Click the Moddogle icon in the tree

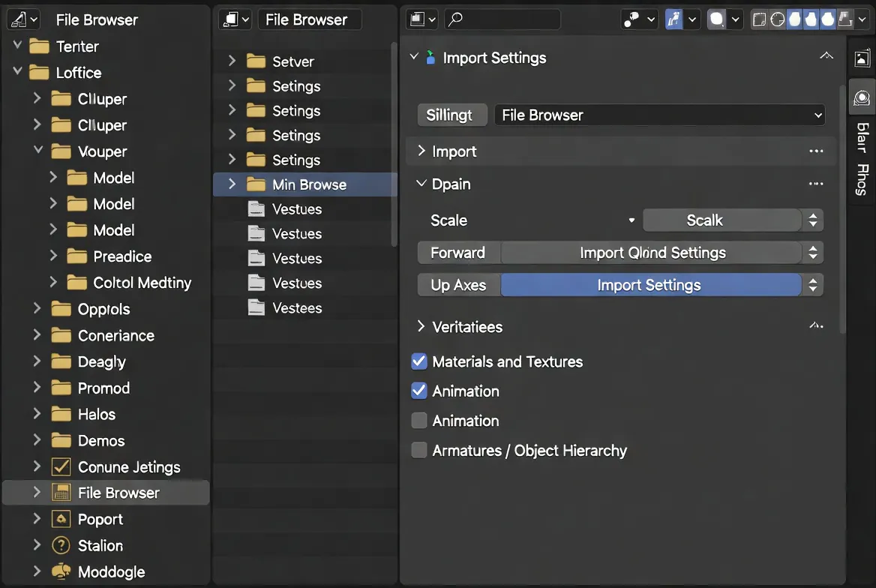pyautogui.click(x=61, y=571)
